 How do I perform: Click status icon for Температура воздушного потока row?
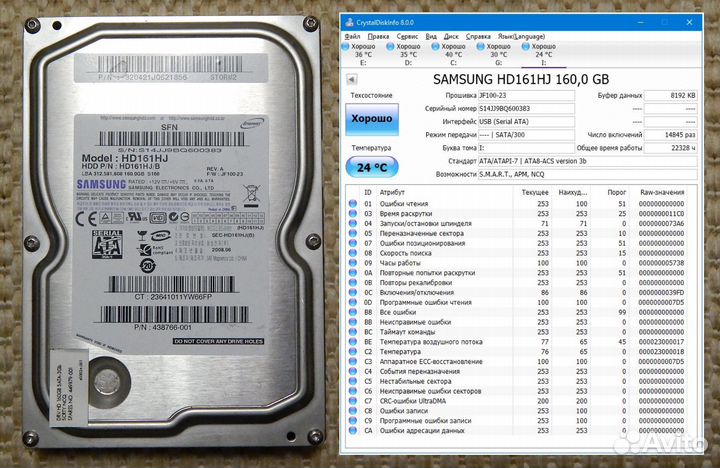point(353,342)
